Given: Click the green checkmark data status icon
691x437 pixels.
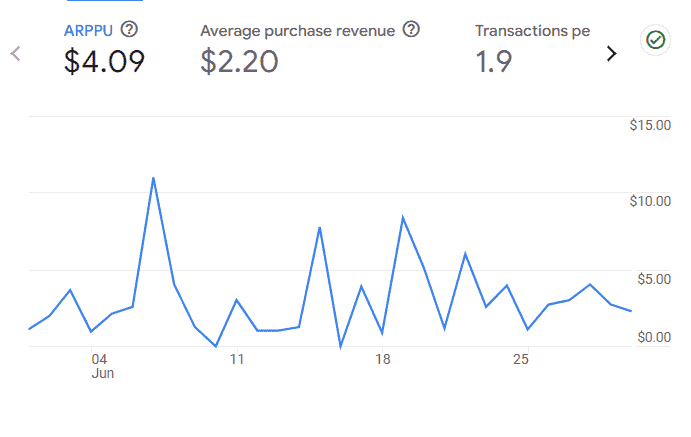Looking at the screenshot, I should 655,40.
